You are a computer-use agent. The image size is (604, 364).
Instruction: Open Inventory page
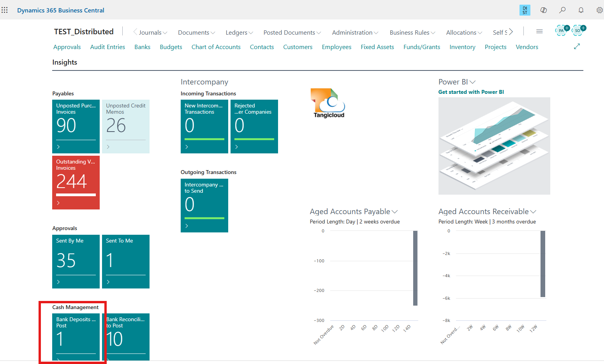click(x=462, y=47)
